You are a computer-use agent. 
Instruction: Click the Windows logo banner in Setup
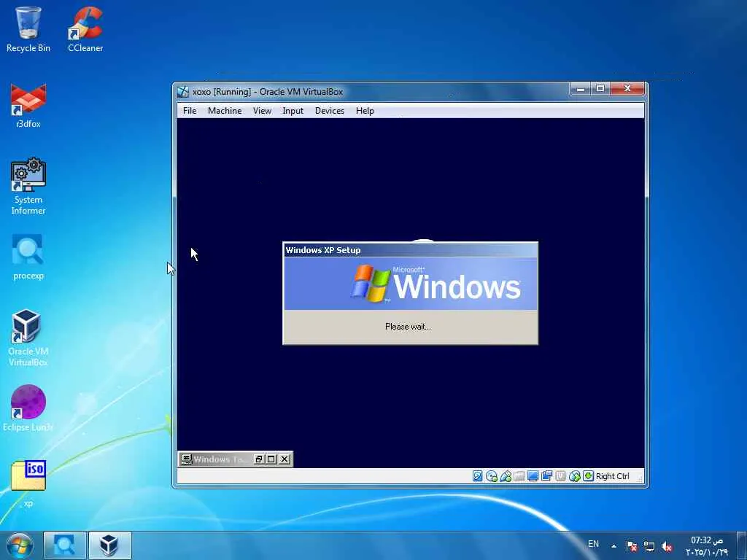(411, 284)
